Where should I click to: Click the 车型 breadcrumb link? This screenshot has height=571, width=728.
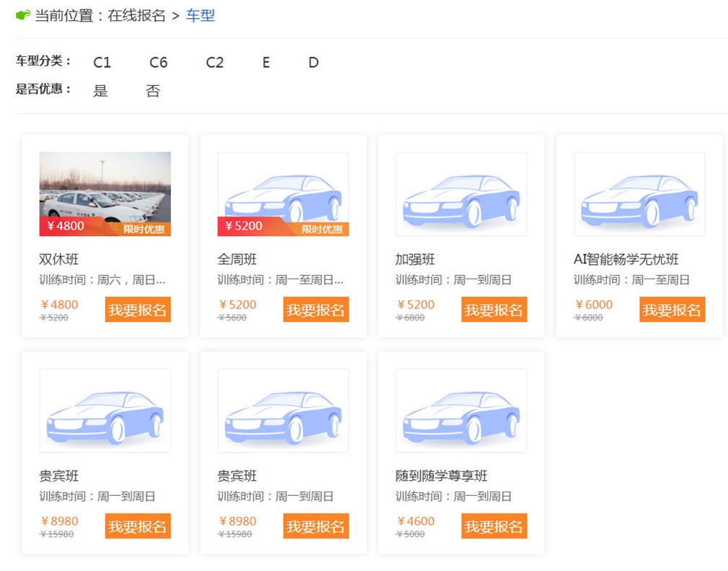point(201,15)
